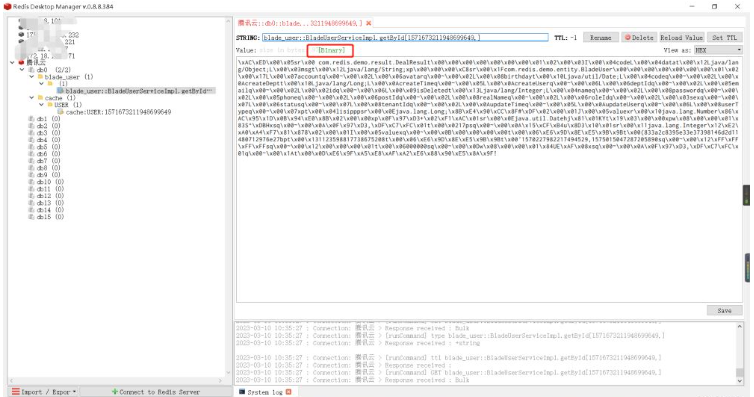Screen dimensions: 754x397
Task: Click the key icon beside blade_user::BladeUserServiceImpl
Action: (61, 90)
